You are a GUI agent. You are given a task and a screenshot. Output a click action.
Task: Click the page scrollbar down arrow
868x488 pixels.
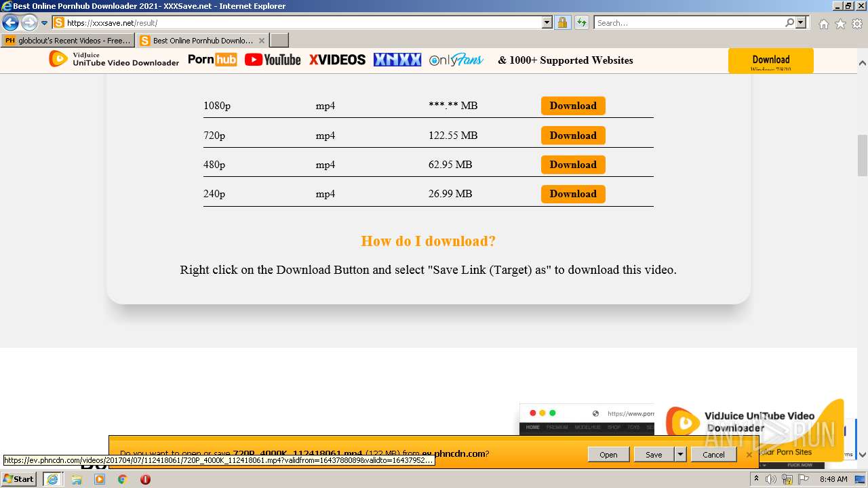pyautogui.click(x=863, y=454)
